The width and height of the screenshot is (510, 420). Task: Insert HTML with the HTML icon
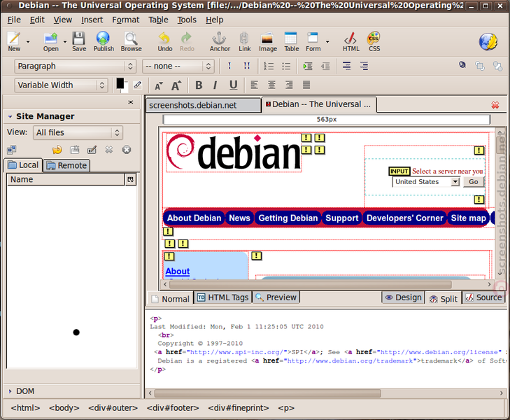[350, 41]
